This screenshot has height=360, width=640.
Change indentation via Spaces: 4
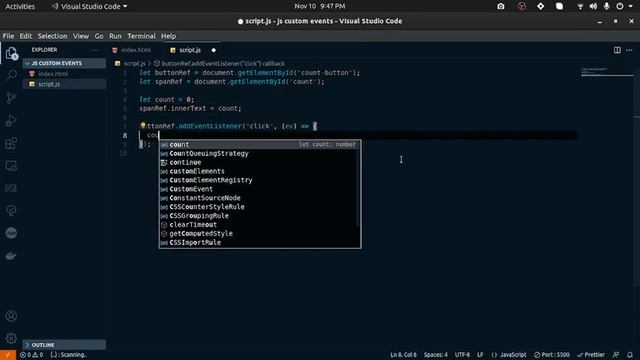click(436, 355)
